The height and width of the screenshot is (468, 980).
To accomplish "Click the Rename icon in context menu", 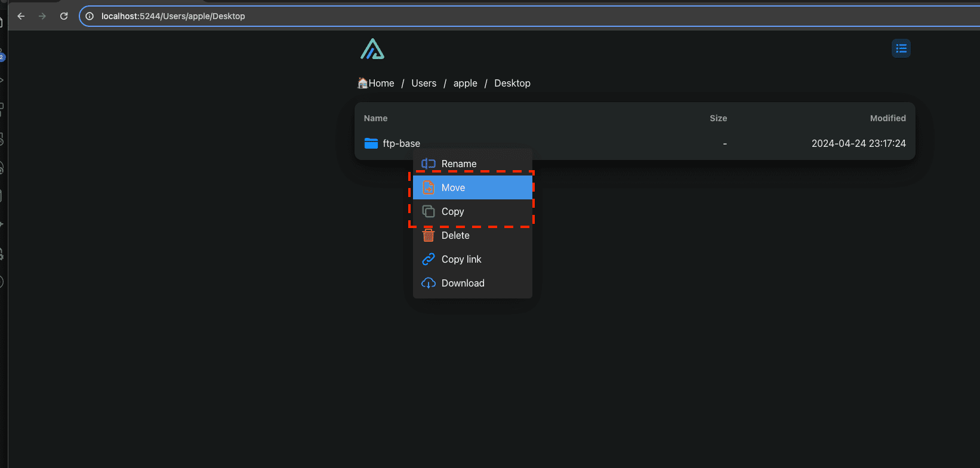I will 429,164.
